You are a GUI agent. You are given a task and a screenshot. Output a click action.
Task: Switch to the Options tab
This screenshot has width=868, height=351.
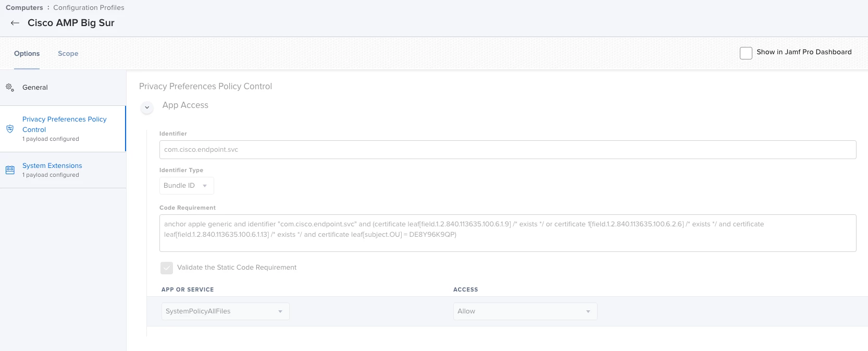pyautogui.click(x=27, y=54)
